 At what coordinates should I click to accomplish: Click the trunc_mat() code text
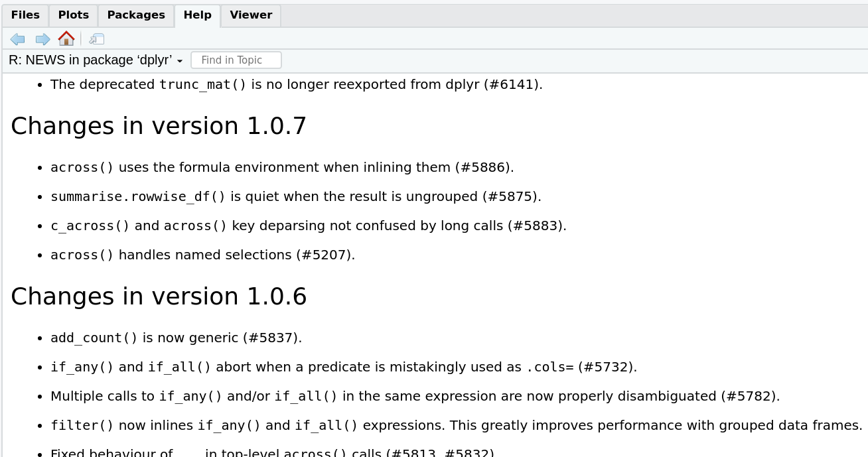[203, 85]
